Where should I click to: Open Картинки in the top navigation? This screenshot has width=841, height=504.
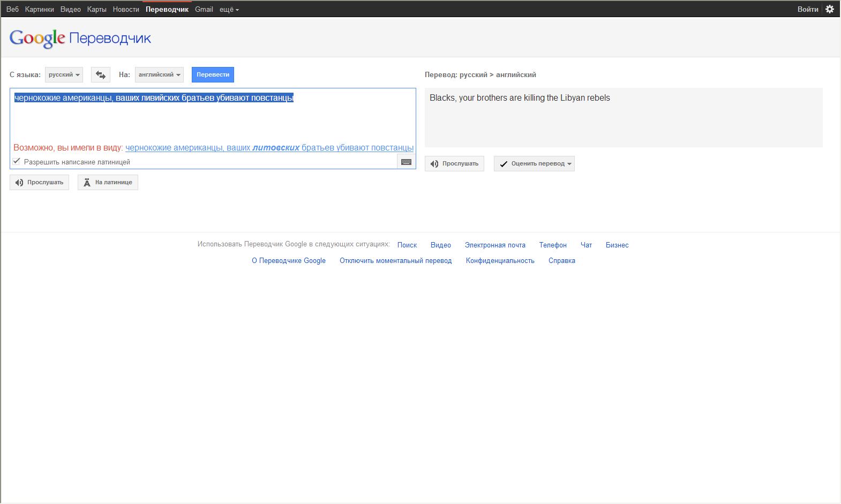point(39,9)
